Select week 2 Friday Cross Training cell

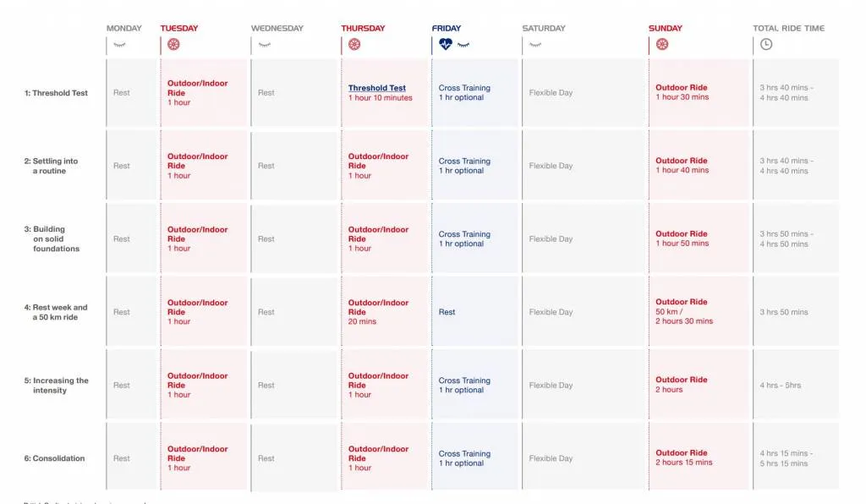coord(474,166)
